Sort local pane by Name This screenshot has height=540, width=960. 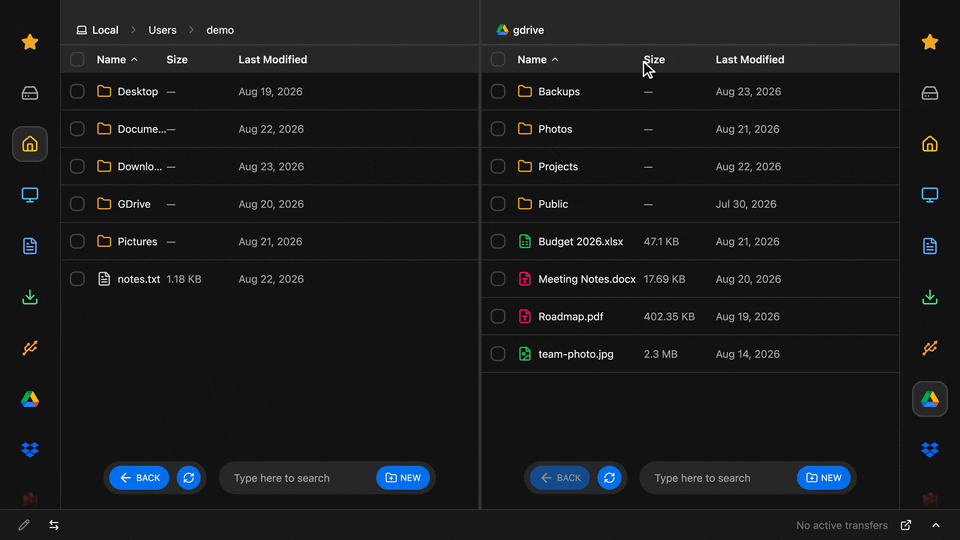117,59
